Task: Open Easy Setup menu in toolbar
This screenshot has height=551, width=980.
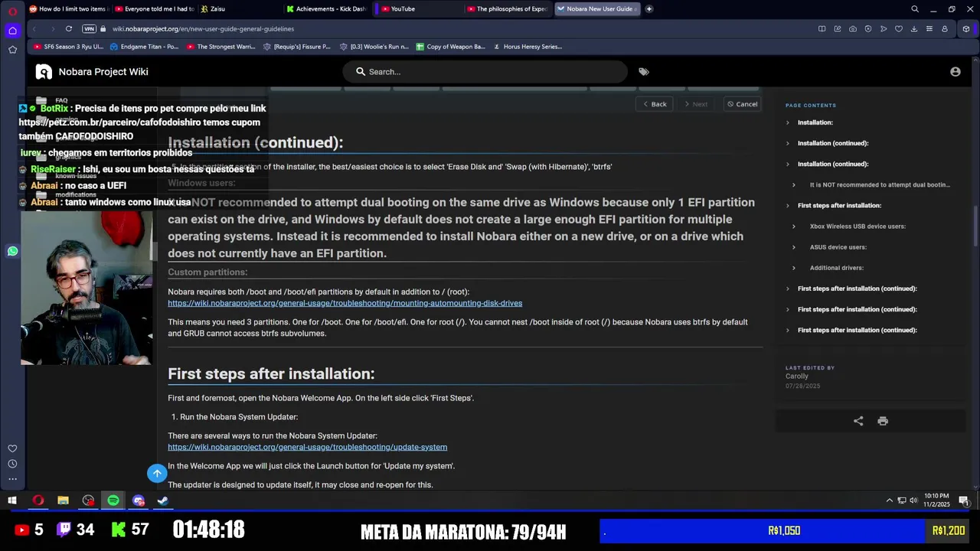Action: click(x=929, y=28)
